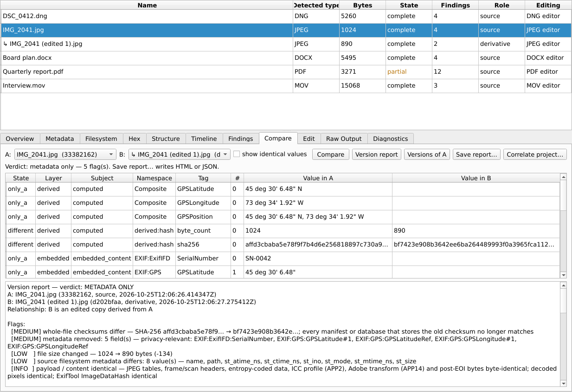572x392 pixels.
Task: Switch to the Raw Output tab
Action: click(x=344, y=139)
